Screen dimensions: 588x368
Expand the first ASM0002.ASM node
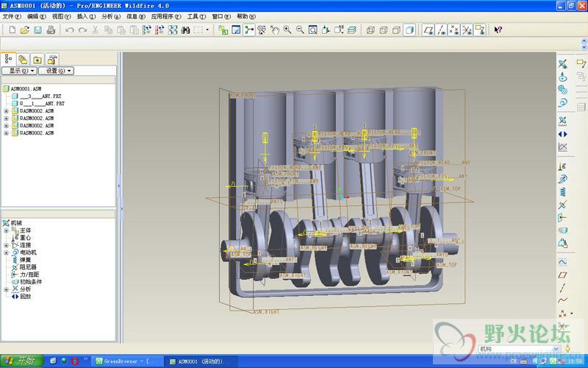6,111
